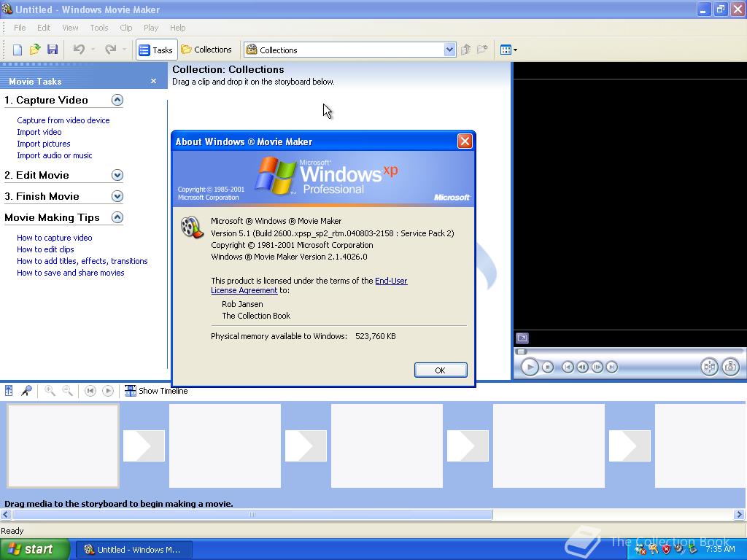Screen dimensions: 747x560
Task: Click the Take Picture camera icon
Action: [730, 367]
